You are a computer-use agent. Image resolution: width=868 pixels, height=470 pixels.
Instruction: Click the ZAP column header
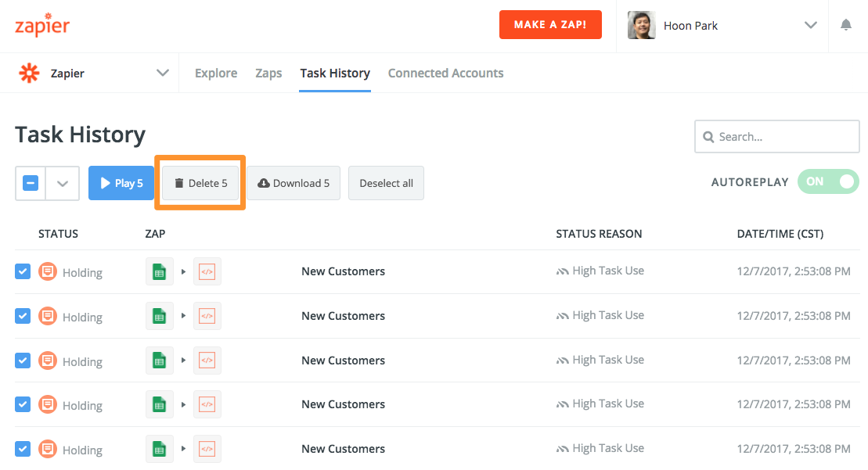click(155, 234)
